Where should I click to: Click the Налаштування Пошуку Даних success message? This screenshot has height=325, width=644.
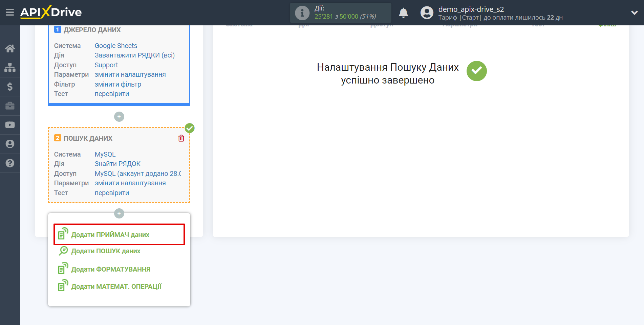pos(388,74)
